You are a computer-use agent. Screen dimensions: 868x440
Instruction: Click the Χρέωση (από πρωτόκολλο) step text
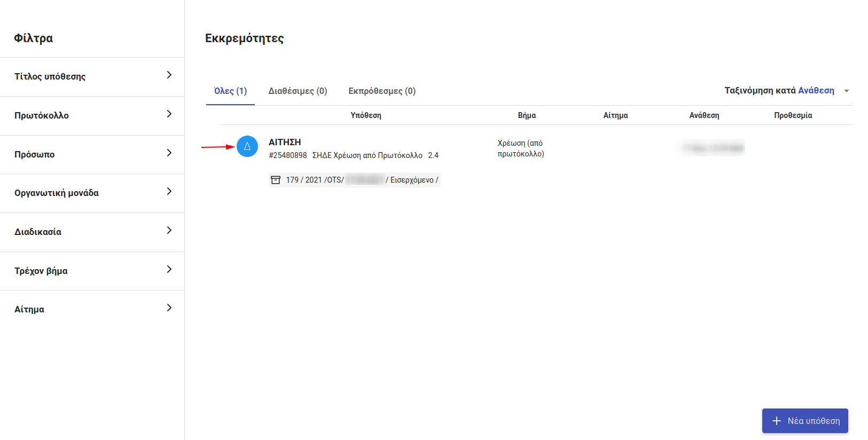click(x=521, y=148)
